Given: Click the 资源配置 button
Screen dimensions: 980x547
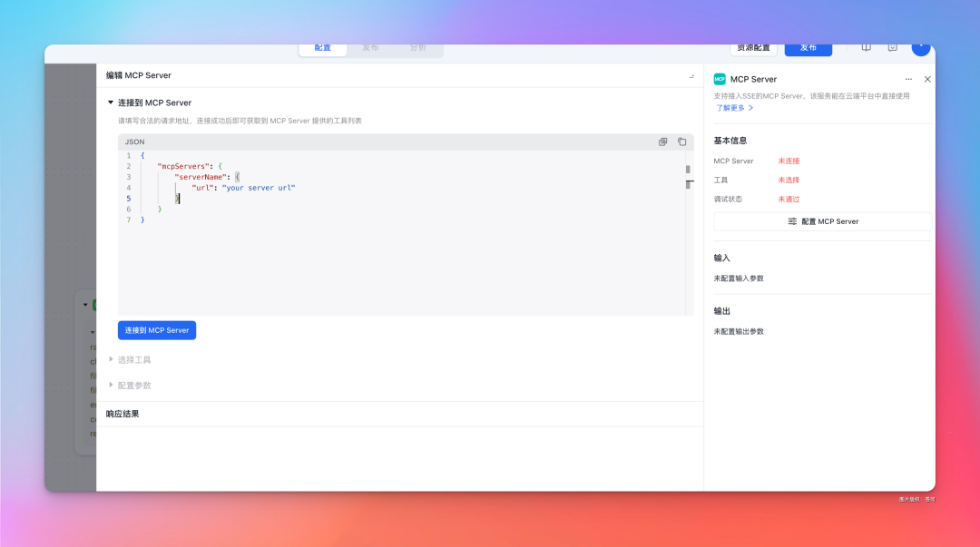Looking at the screenshot, I should [753, 47].
